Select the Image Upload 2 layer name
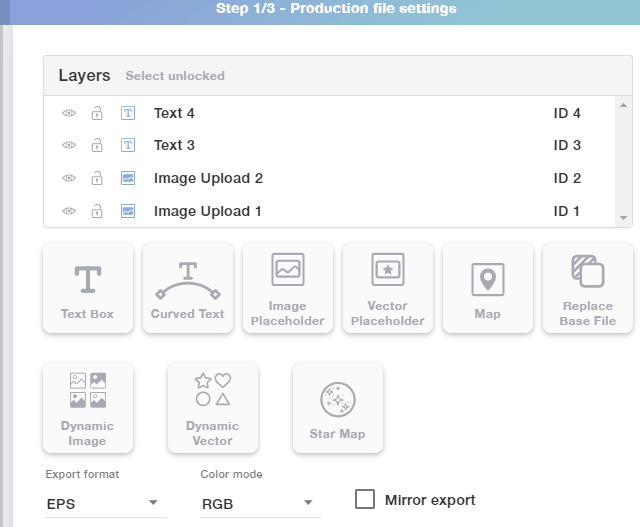Image resolution: width=640 pixels, height=527 pixels. pyautogui.click(x=208, y=178)
